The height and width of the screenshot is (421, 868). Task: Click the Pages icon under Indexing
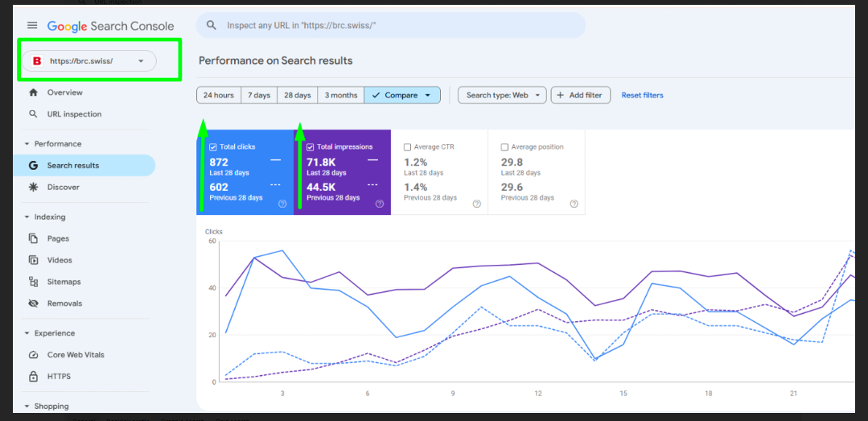click(x=33, y=239)
